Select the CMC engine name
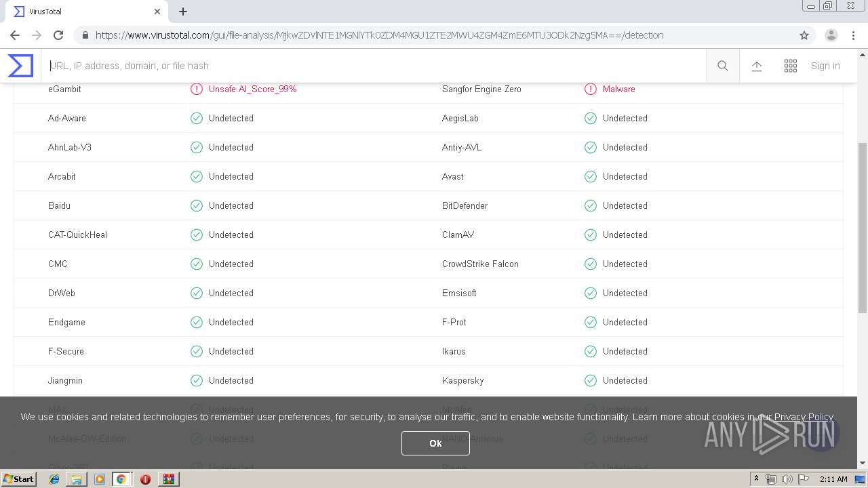 tap(58, 264)
